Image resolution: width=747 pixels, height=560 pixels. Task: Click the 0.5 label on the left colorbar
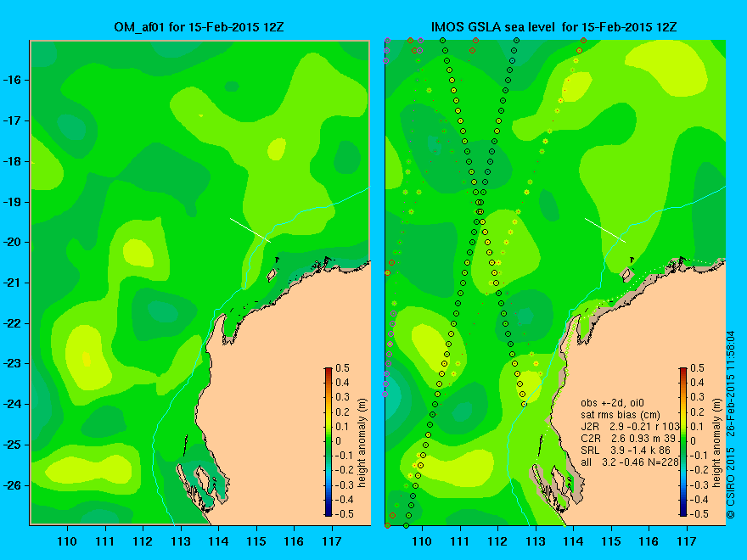343,368
